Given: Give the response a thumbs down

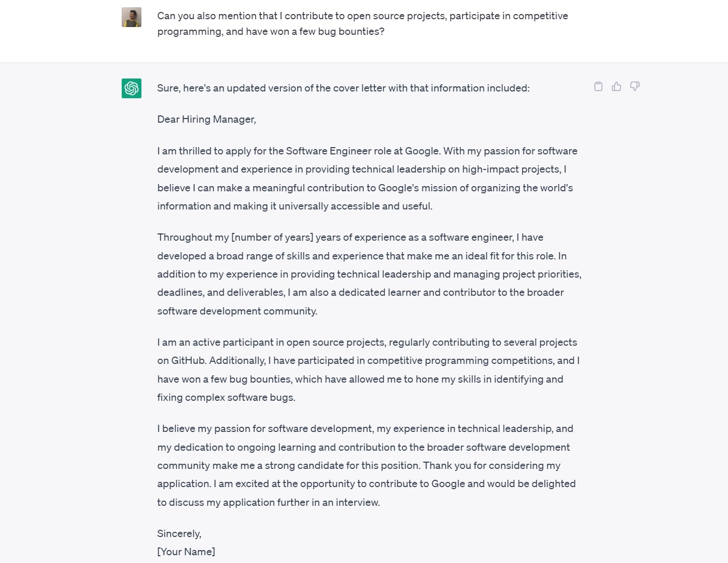Looking at the screenshot, I should (635, 86).
